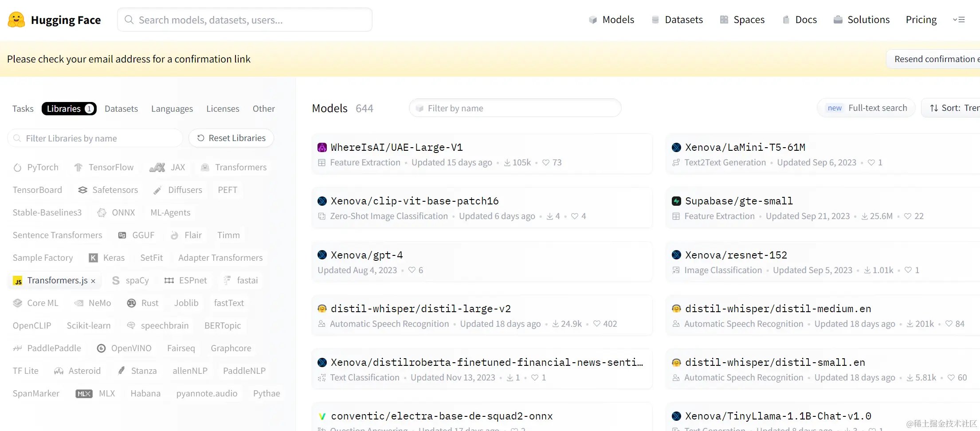Open the Pricing page link
This screenshot has width=980, height=431.
(921, 20)
